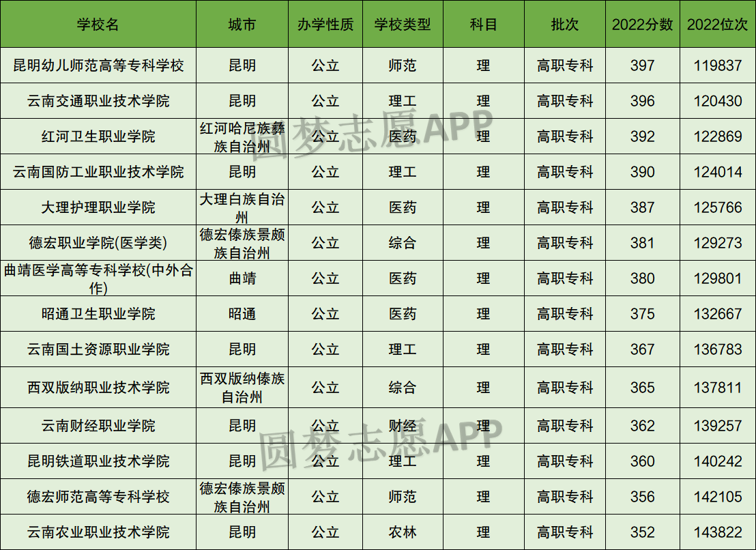Select 大理护理职业学院 school name
756x550 pixels.
[98, 207]
